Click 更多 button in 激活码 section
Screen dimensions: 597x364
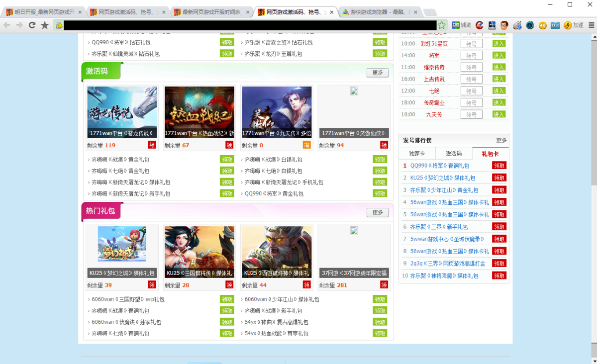click(377, 73)
